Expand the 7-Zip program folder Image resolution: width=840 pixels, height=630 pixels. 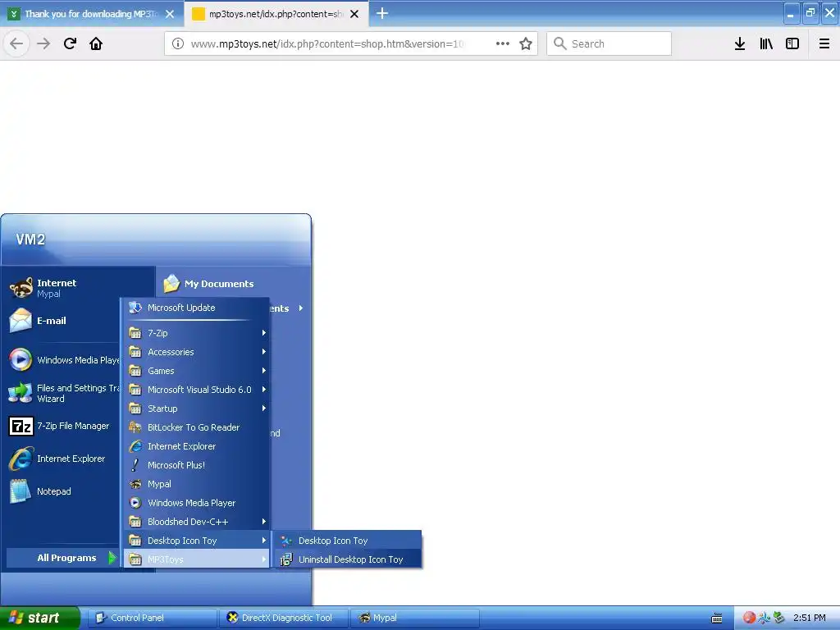pos(196,333)
